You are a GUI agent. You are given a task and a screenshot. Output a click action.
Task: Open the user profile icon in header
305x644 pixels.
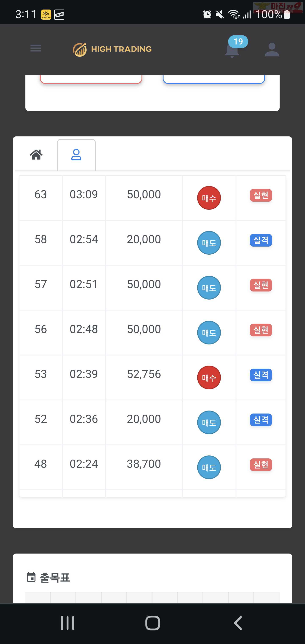click(x=272, y=49)
